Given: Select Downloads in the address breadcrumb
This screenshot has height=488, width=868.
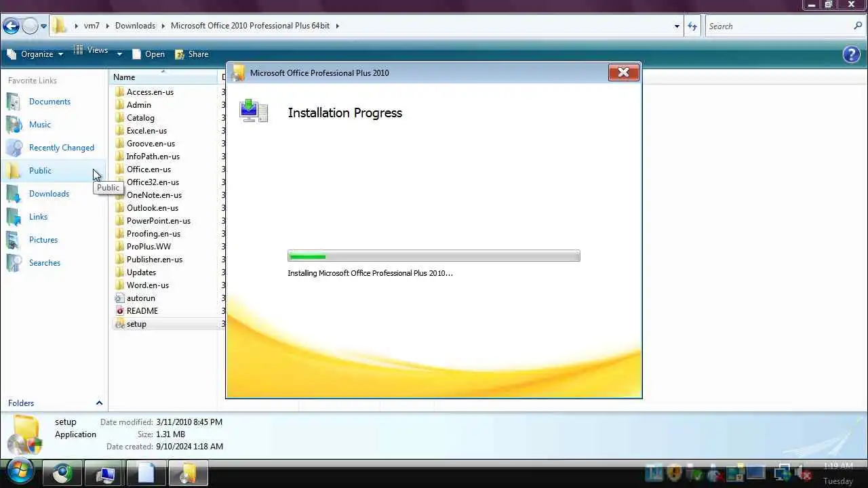Looking at the screenshot, I should tap(135, 26).
